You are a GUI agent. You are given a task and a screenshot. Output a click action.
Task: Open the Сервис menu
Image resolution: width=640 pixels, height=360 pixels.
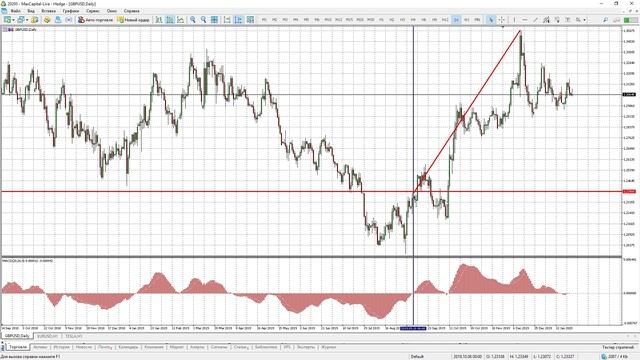(93, 11)
